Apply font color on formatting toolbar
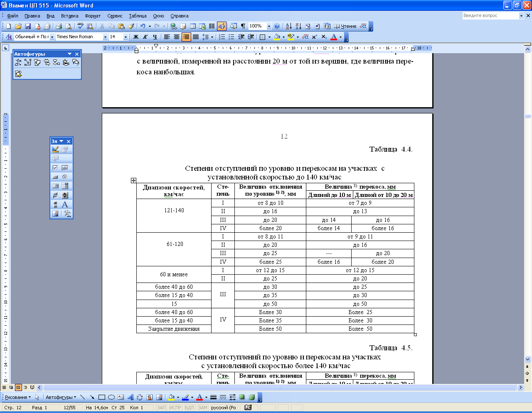The width and height of the screenshot is (532, 413). click(x=334, y=37)
